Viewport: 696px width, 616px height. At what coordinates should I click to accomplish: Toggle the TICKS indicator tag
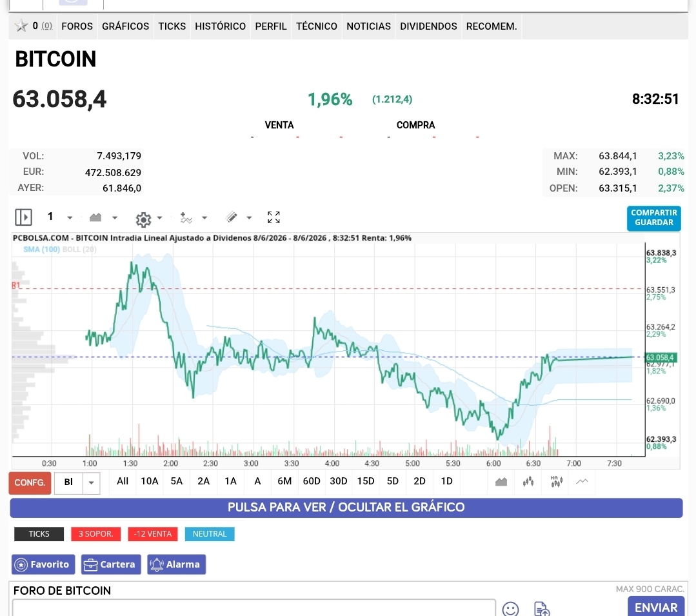click(x=39, y=534)
